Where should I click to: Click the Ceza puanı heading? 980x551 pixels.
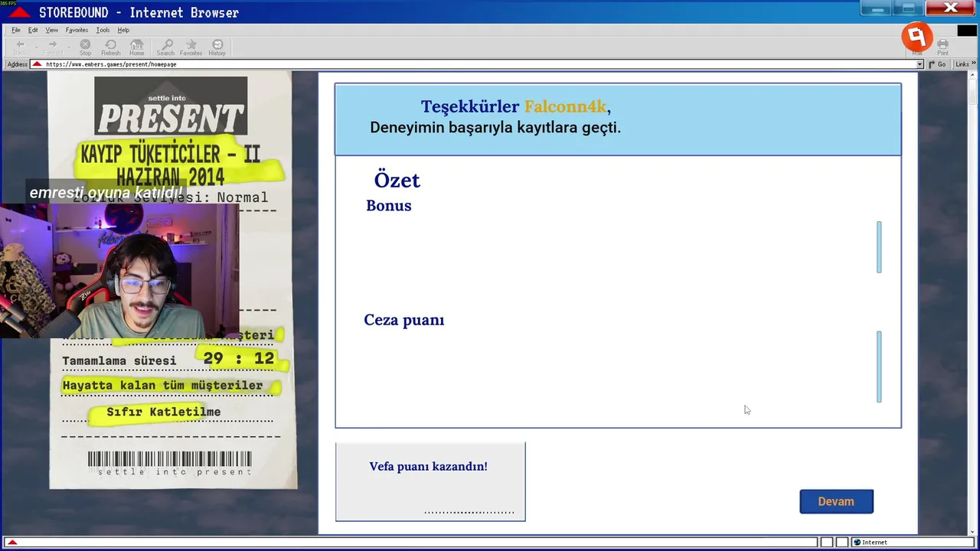(404, 320)
